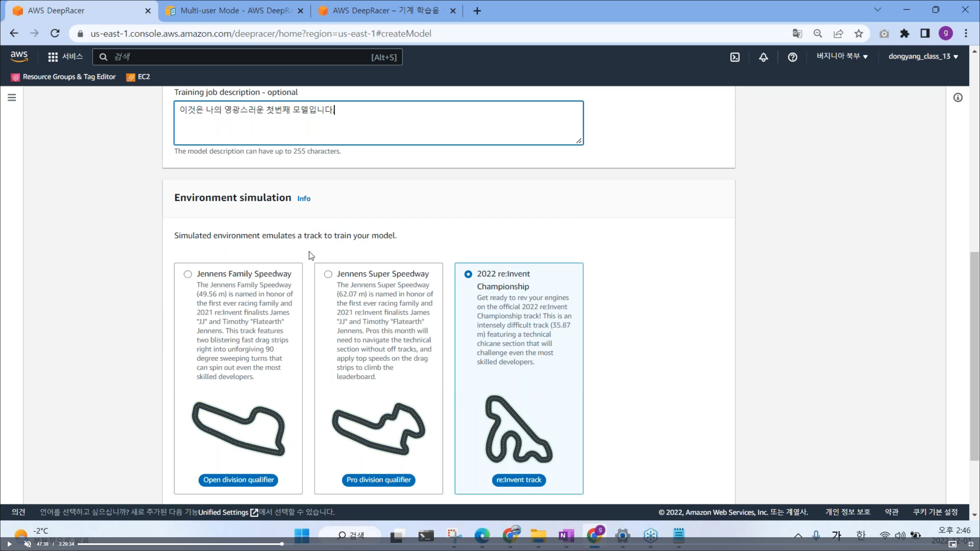980x551 pixels.
Task: Open the services grid menu icon
Action: pyautogui.click(x=53, y=57)
